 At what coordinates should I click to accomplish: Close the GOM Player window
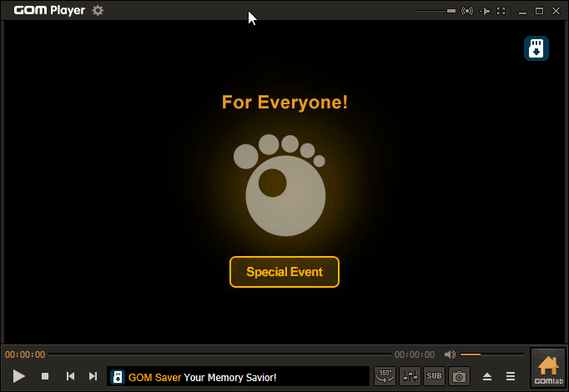[556, 11]
